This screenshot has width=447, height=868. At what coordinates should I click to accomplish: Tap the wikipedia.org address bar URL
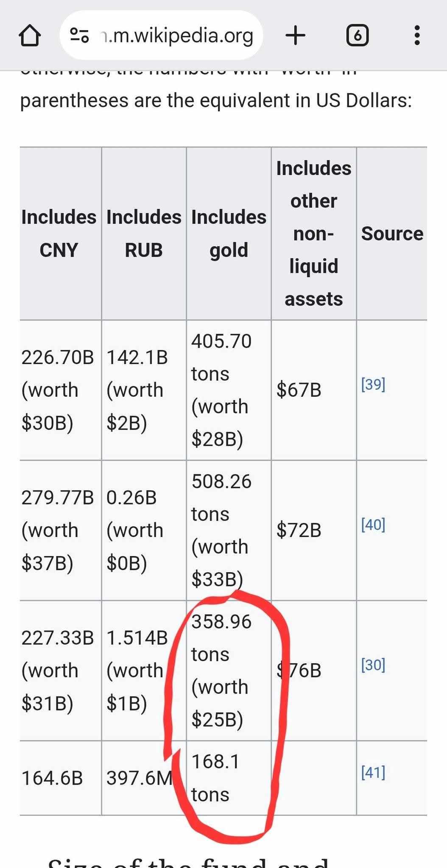[177, 35]
